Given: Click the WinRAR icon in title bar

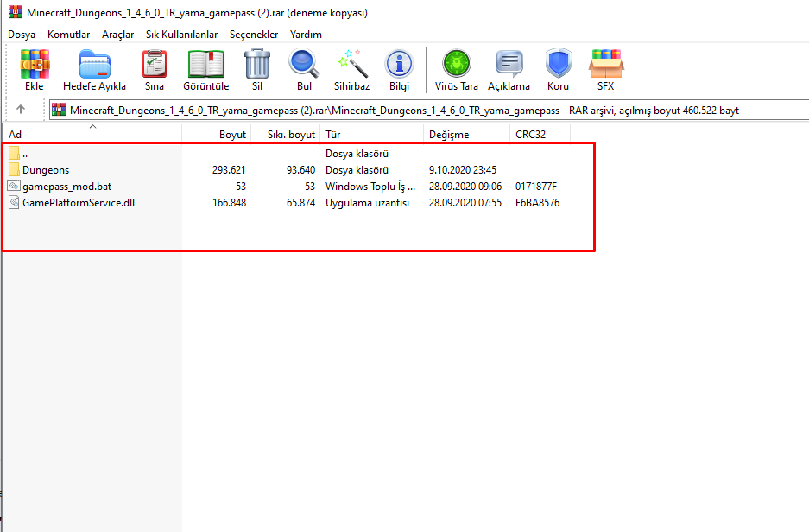Looking at the screenshot, I should 16,12.
